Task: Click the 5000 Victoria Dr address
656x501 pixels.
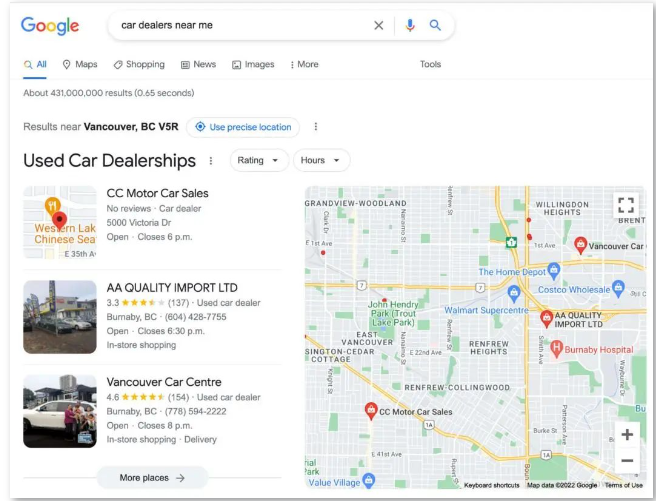Action: (139, 222)
